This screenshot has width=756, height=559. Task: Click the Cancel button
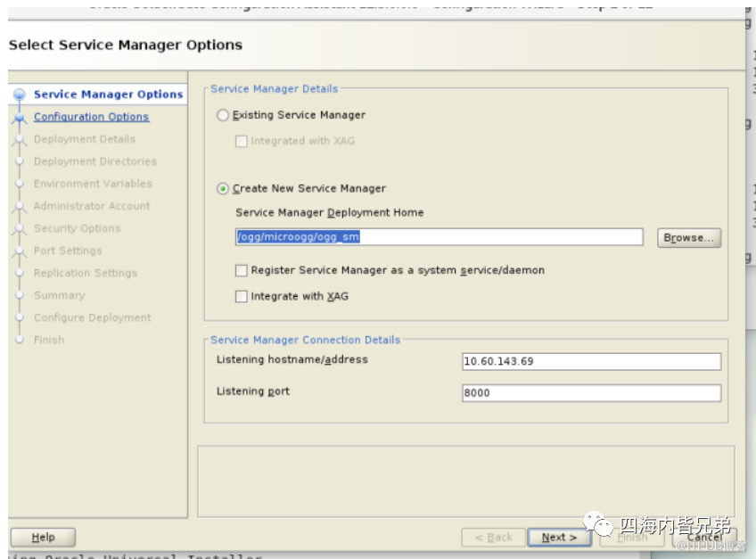coord(704,538)
